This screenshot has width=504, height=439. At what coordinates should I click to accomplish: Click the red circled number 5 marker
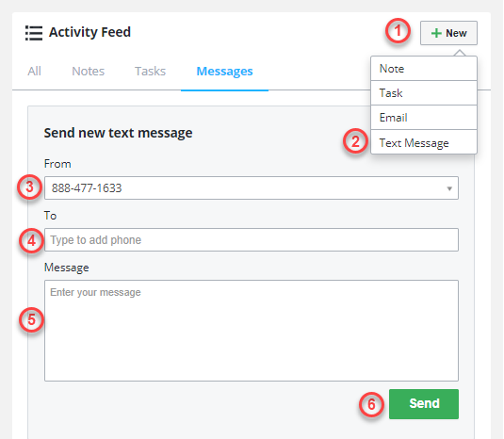click(x=31, y=319)
